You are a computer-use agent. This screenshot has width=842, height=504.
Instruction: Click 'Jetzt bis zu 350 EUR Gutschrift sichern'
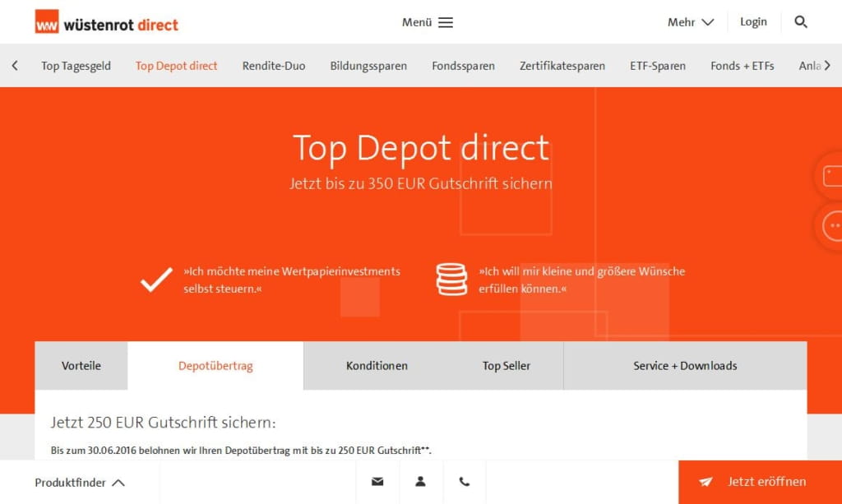click(x=421, y=183)
